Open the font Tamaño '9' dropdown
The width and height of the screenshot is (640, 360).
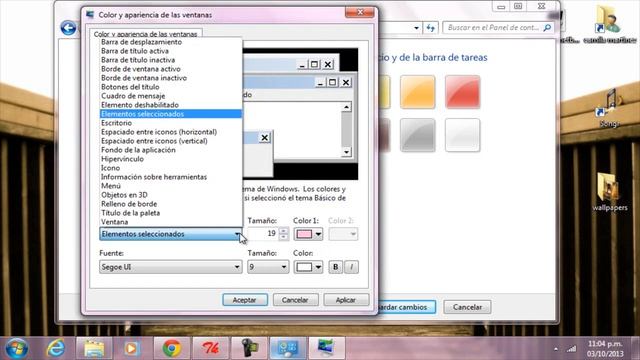pyautogui.click(x=268, y=267)
